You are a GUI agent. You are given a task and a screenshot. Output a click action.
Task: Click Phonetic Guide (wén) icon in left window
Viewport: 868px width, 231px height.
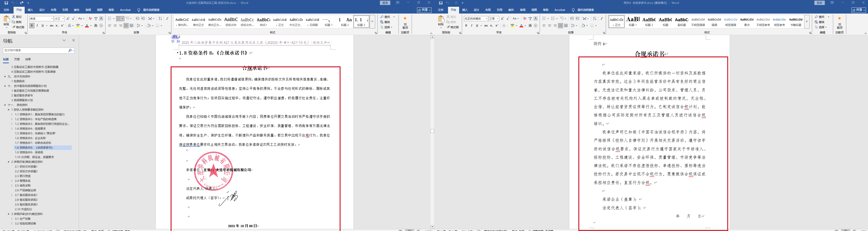[96, 19]
